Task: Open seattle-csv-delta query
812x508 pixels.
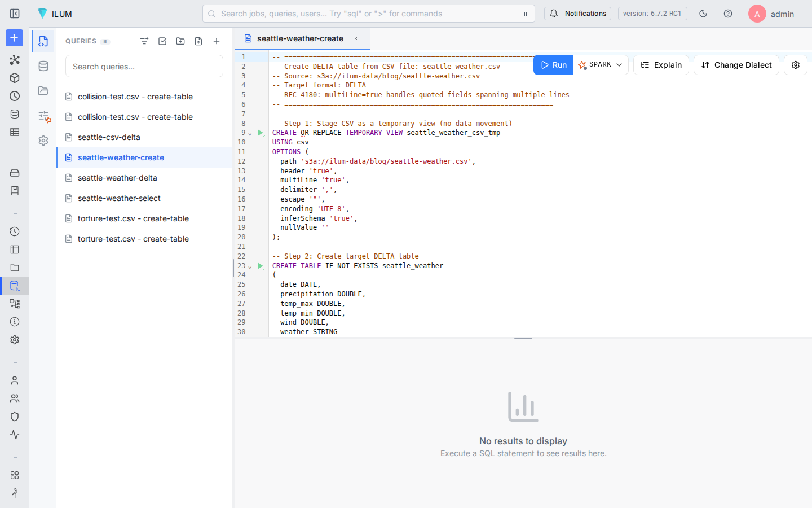Action: [x=144, y=137]
